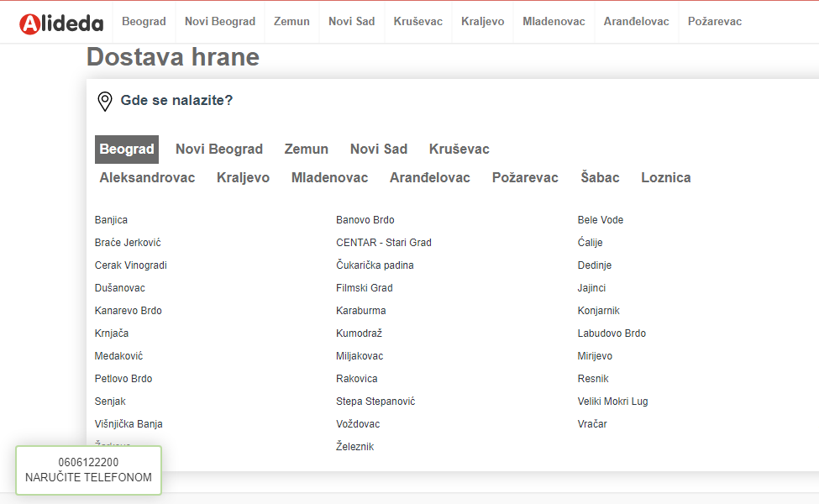The width and height of the screenshot is (819, 504).
Task: Choose the Aleksandrovac city tab
Action: click(147, 178)
